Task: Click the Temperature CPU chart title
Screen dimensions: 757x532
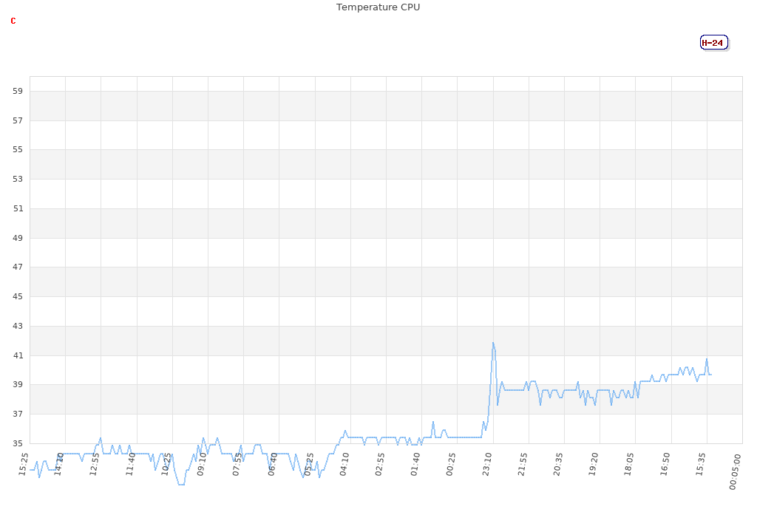Action: [x=378, y=7]
